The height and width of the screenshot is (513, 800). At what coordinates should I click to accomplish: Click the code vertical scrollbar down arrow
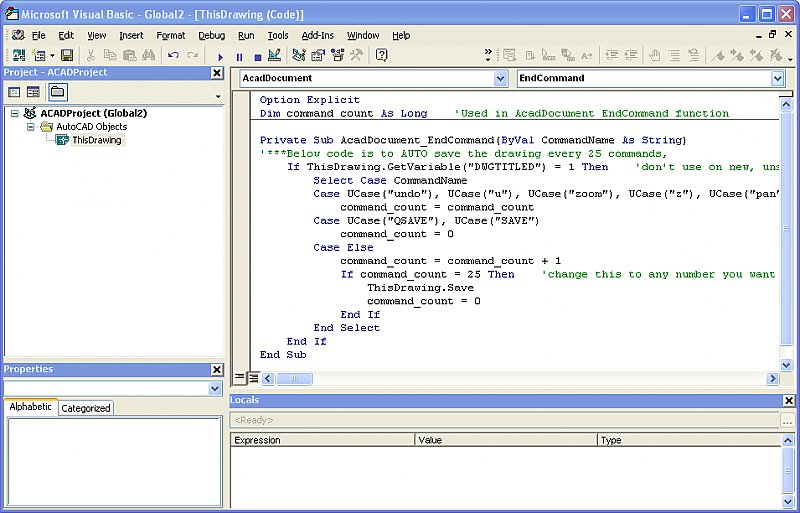[x=786, y=365]
